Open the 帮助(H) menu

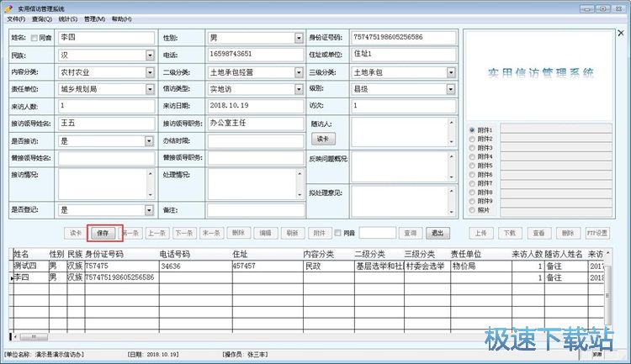click(121, 18)
